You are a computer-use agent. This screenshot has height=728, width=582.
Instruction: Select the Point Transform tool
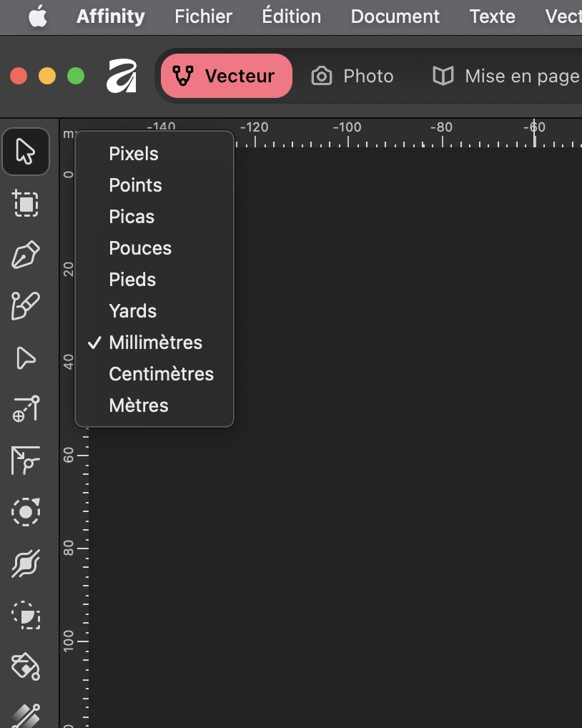coord(26,408)
